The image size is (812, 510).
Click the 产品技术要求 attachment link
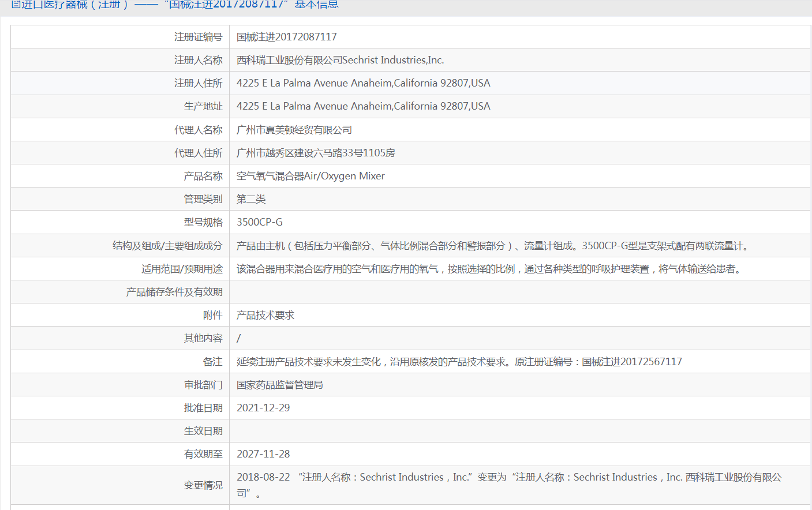[x=265, y=315]
